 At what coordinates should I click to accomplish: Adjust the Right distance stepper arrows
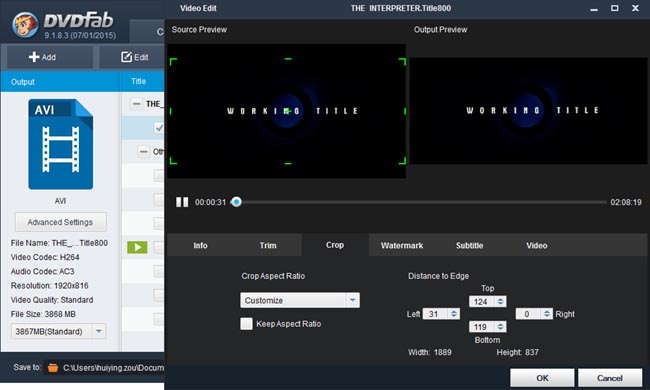pyautogui.click(x=547, y=314)
